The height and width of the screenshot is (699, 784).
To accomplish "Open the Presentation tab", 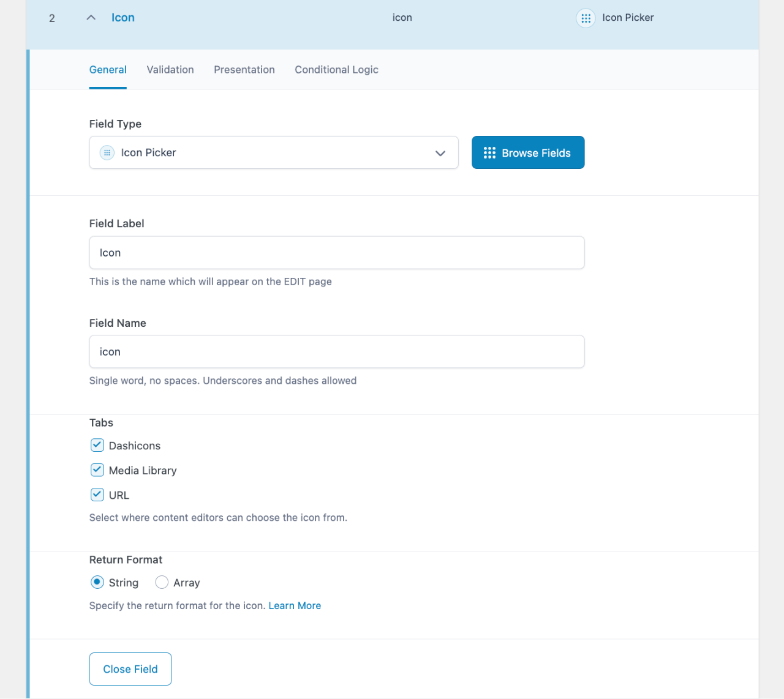I will tap(244, 70).
